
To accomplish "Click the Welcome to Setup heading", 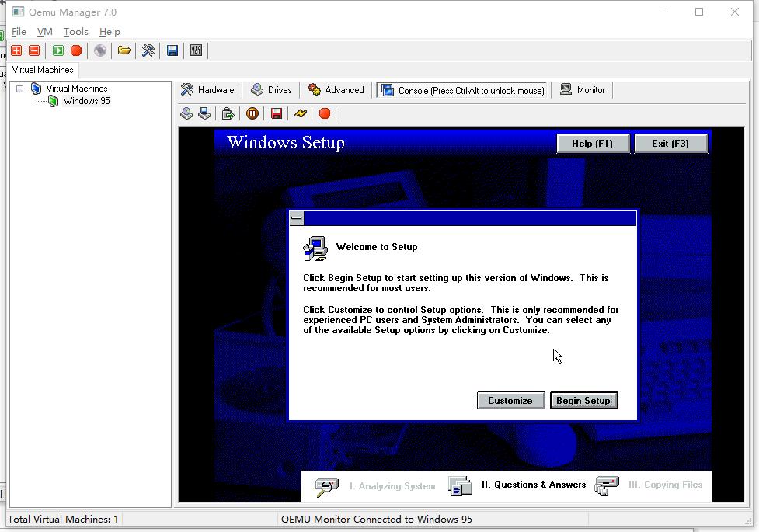I will (377, 247).
